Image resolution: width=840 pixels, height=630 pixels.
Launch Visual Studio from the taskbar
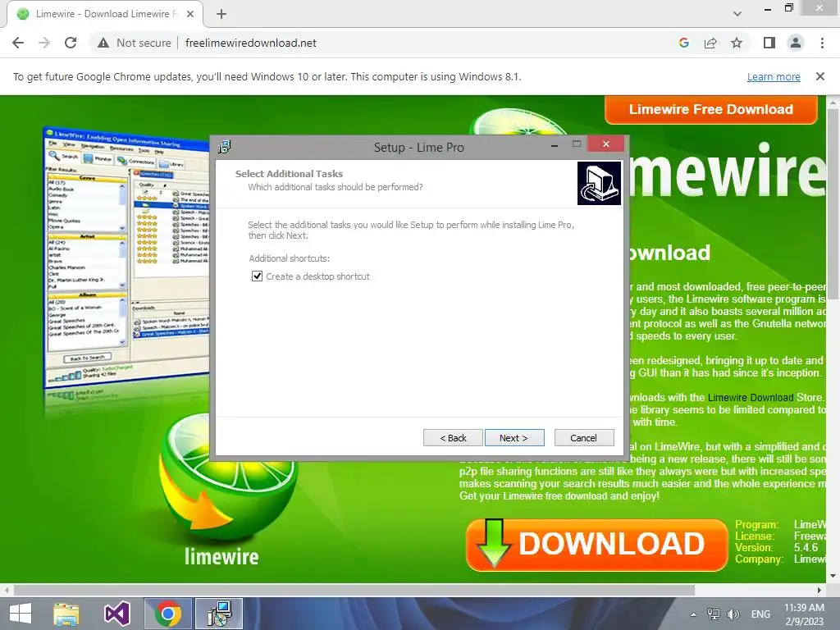pos(116,614)
